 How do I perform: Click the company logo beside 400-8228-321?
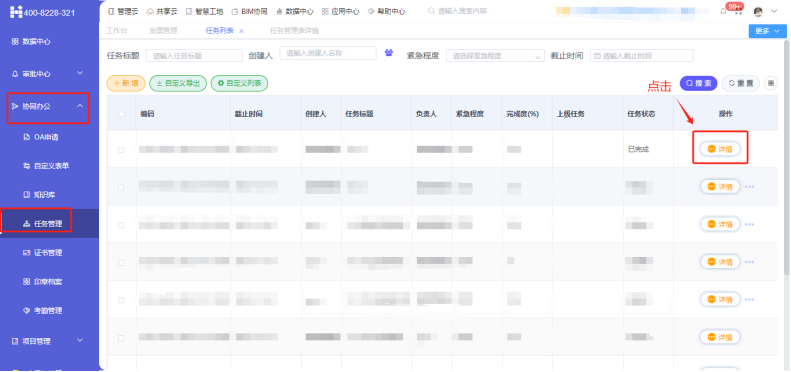point(17,12)
